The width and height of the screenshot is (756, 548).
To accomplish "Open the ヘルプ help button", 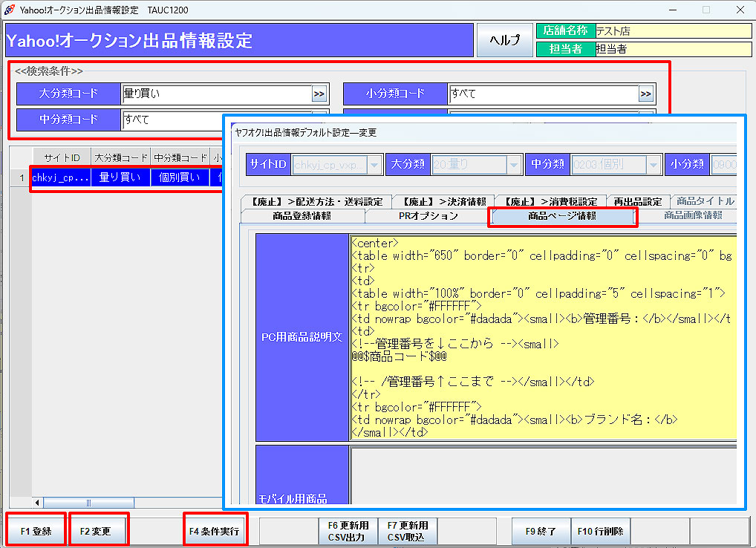I will pos(504,40).
